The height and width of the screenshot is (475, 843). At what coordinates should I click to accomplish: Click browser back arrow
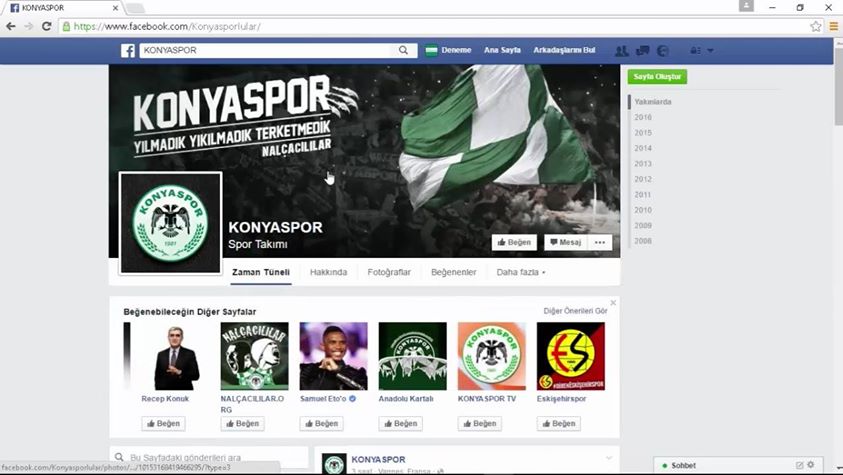point(11,26)
